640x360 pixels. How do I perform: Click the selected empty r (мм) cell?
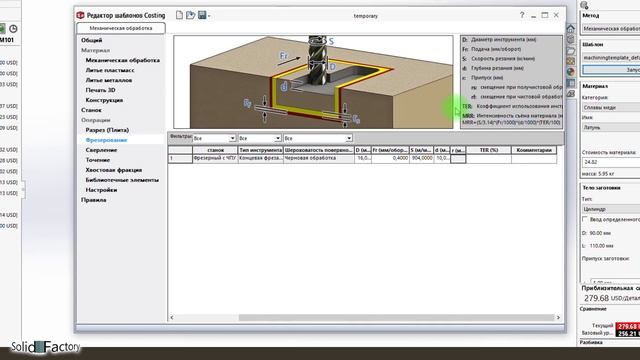(x=458, y=158)
